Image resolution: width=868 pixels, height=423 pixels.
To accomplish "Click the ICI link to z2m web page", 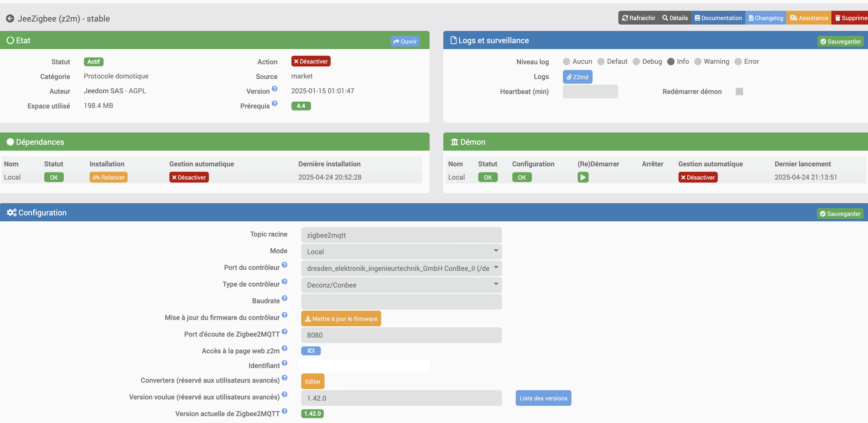I will coord(311,351).
